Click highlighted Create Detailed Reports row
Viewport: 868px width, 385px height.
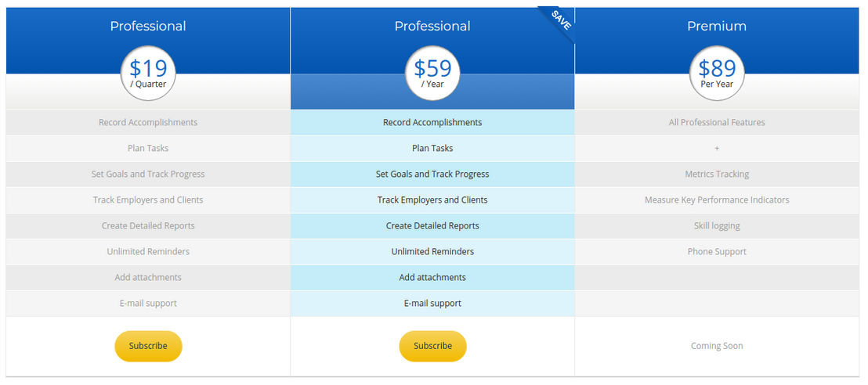(432, 225)
